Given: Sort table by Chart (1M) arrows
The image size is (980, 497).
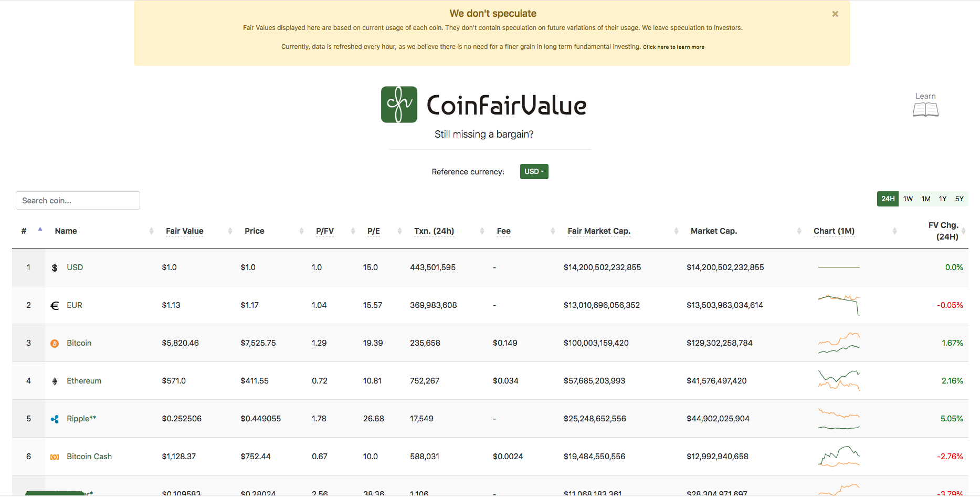Looking at the screenshot, I should click(x=894, y=231).
